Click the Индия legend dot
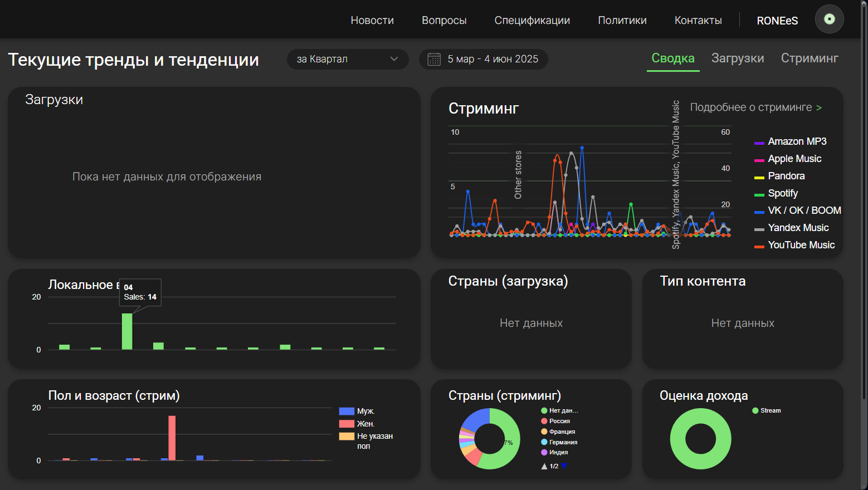This screenshot has height=490, width=868. 544,452
